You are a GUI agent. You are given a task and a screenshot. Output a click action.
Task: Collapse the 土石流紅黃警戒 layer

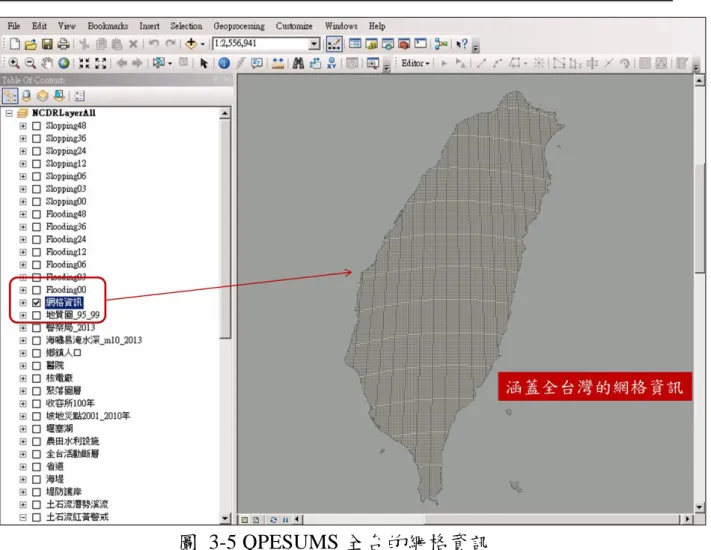23,517
